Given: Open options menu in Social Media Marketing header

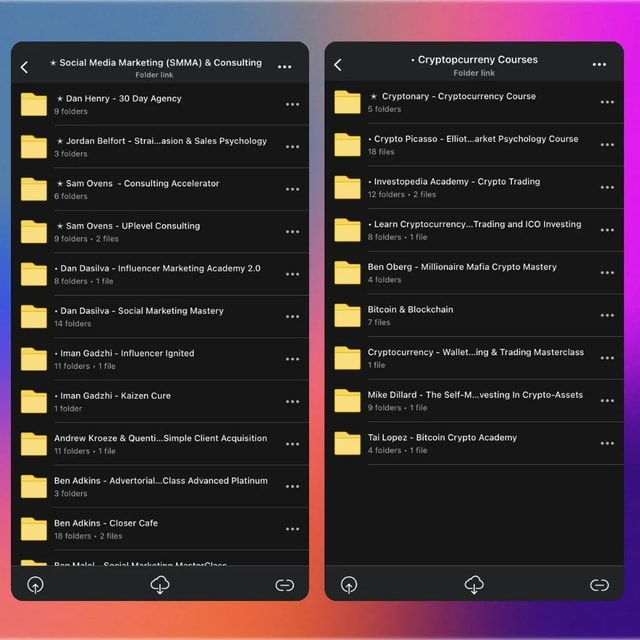Looking at the screenshot, I should [284, 67].
